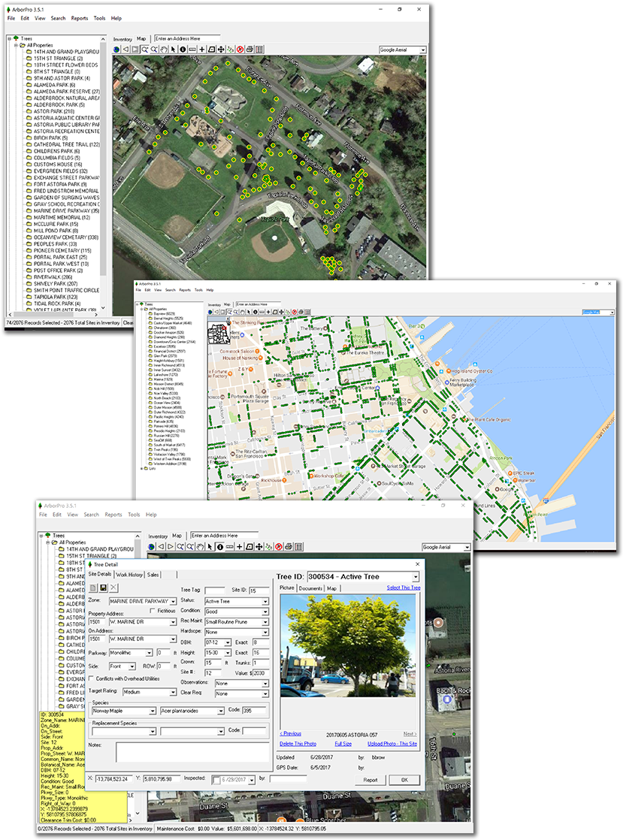Select the polygon tool in the bottom window toolbar
Screen dimensions: 623x840
(x=249, y=547)
